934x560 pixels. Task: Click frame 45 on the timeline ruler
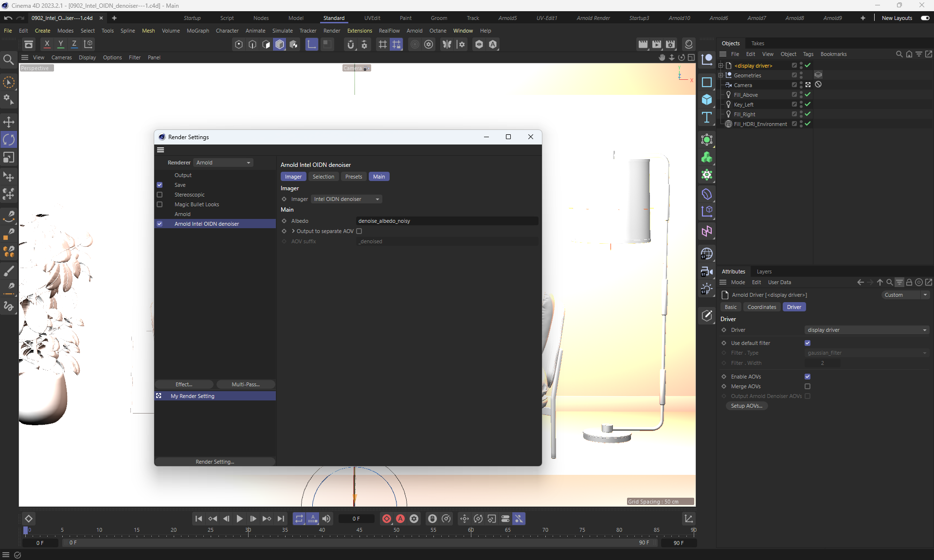[359, 530]
